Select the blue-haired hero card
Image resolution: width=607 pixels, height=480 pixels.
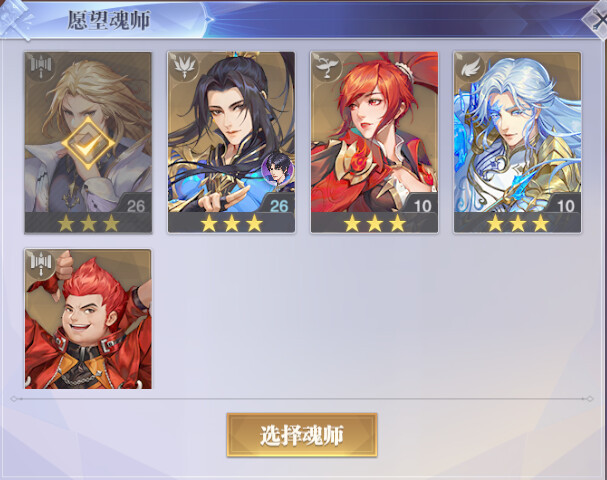[517, 142]
